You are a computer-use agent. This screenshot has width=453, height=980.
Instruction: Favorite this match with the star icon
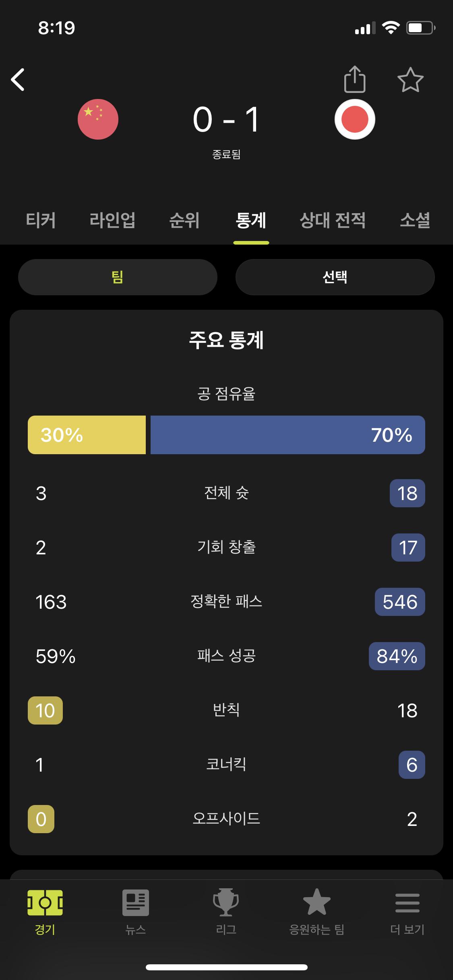410,80
